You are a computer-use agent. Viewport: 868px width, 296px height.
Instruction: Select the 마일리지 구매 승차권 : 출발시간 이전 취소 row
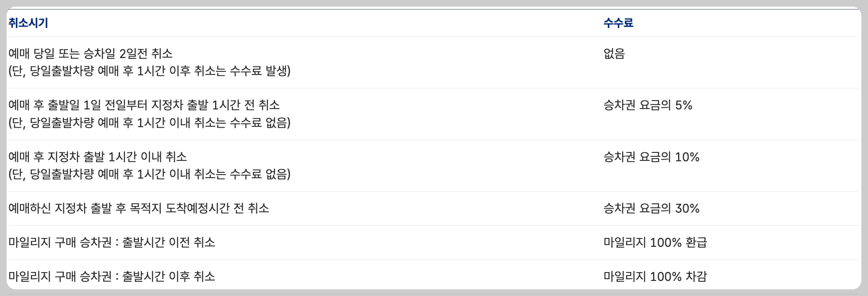coord(112,242)
